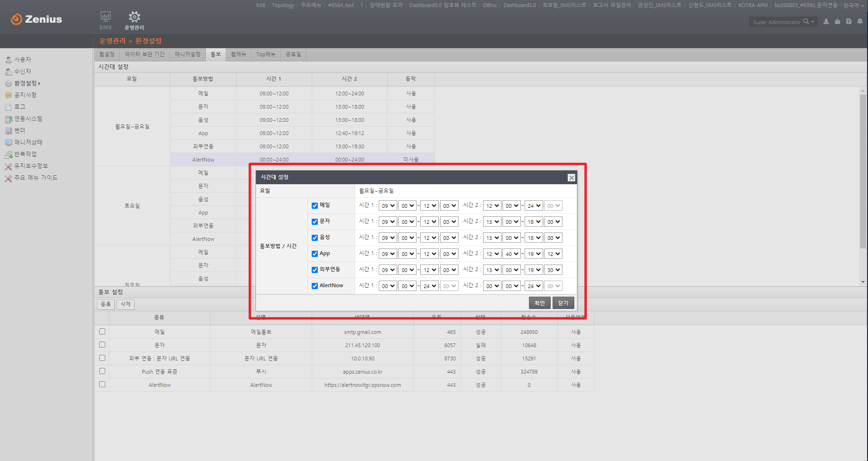Close the 시간대 설정 dialog with X

[x=571, y=178]
